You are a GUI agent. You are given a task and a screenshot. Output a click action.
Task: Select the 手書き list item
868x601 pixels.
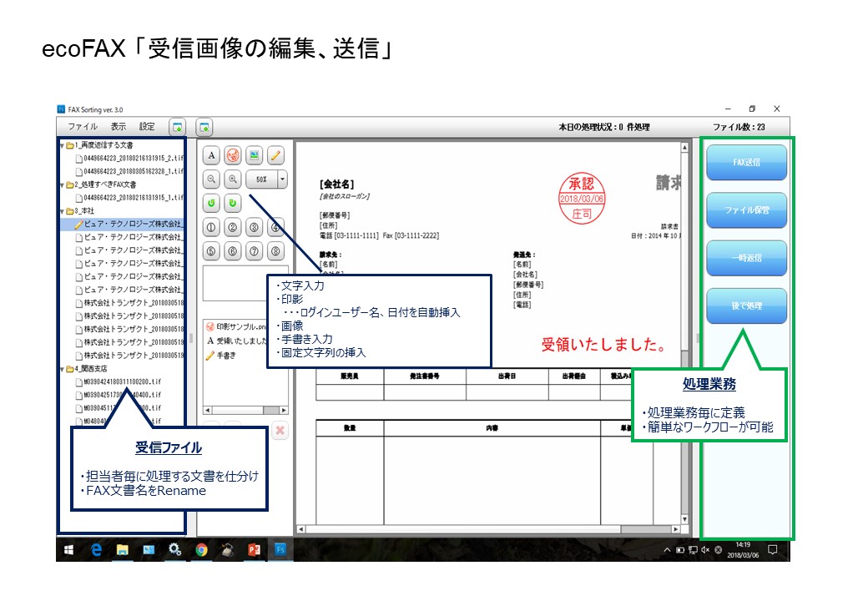(221, 356)
